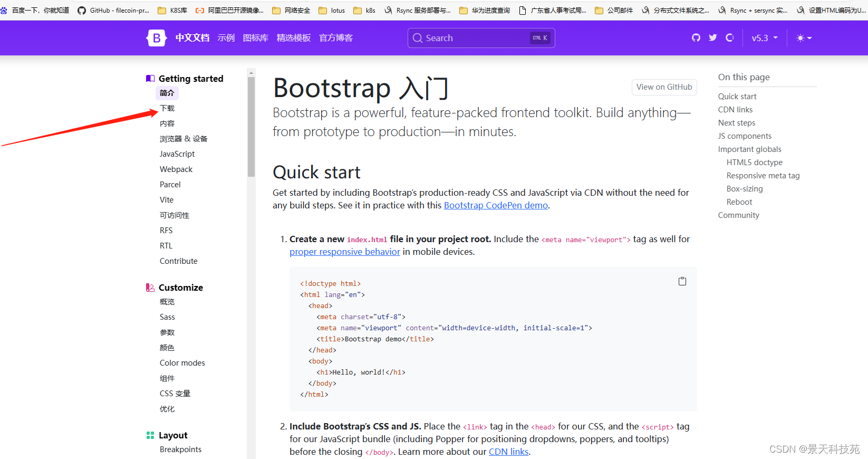Click the Getting started book icon
Viewport: 868px width, 459px height.
coord(150,79)
